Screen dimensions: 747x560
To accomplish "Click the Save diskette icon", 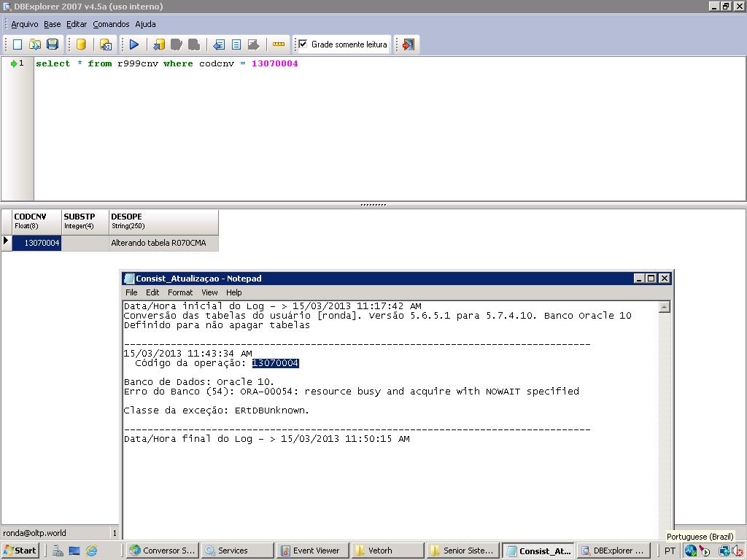I will (53, 44).
